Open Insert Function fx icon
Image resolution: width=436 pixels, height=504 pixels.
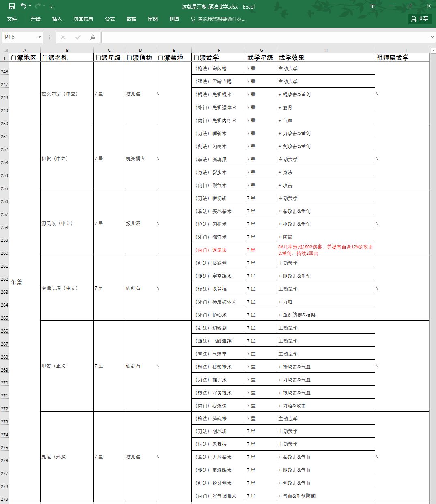[92, 37]
